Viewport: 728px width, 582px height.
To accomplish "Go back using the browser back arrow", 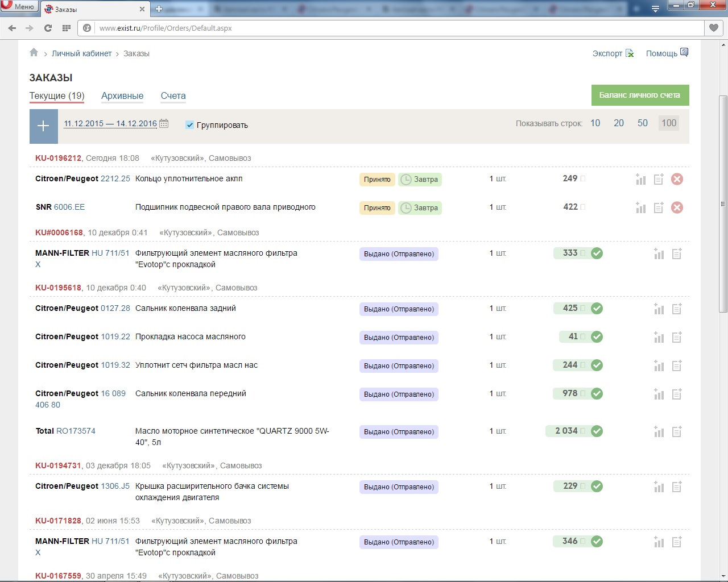I will (x=13, y=28).
